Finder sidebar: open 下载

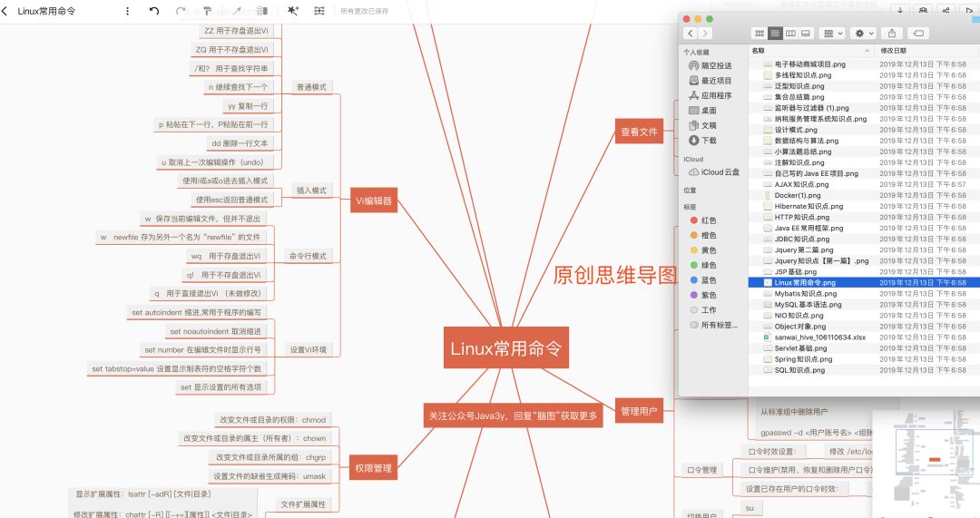click(x=702, y=141)
